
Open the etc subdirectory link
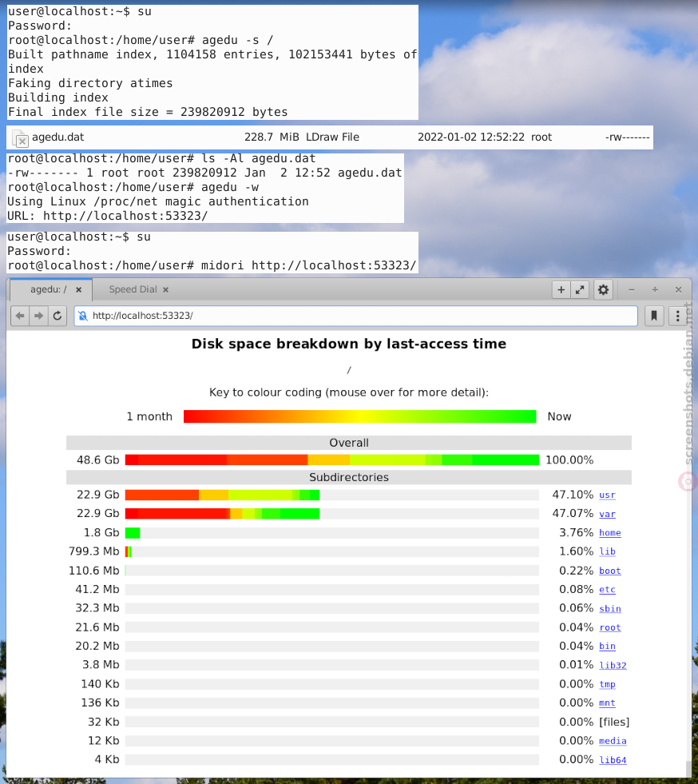pyautogui.click(x=607, y=590)
